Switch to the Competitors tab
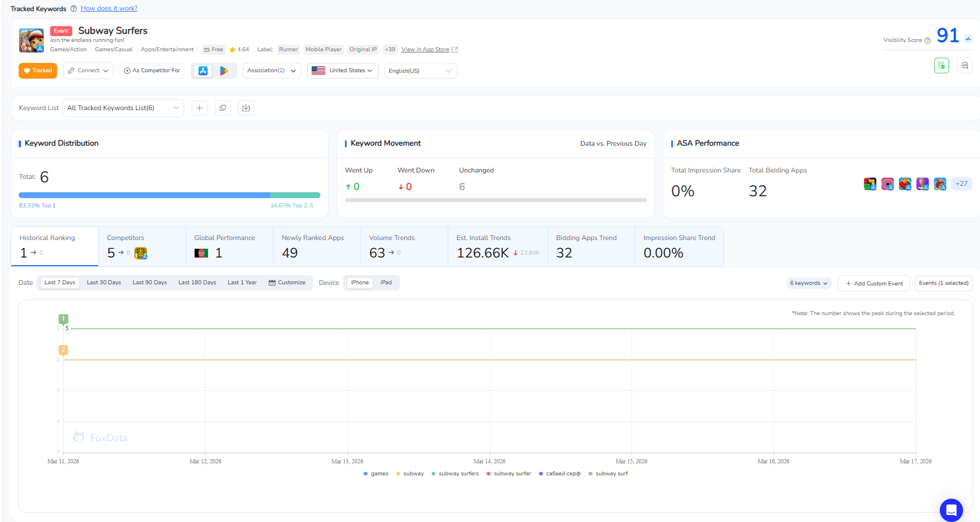 [142, 246]
